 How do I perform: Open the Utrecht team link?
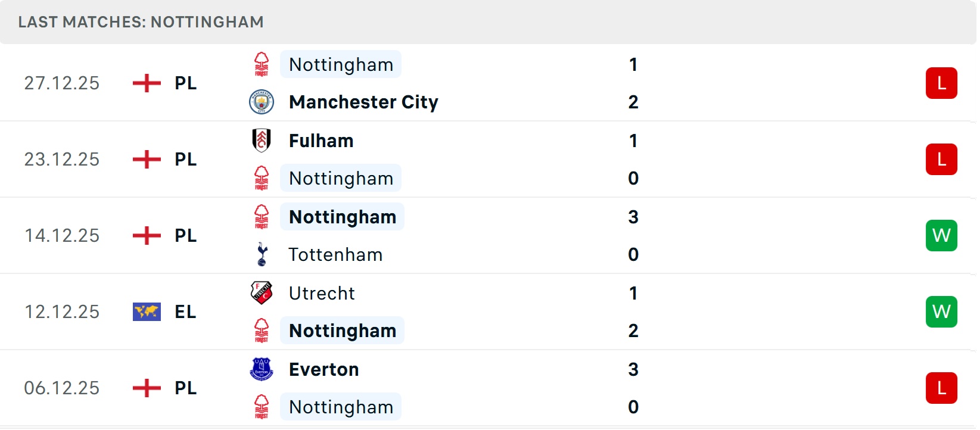(322, 293)
